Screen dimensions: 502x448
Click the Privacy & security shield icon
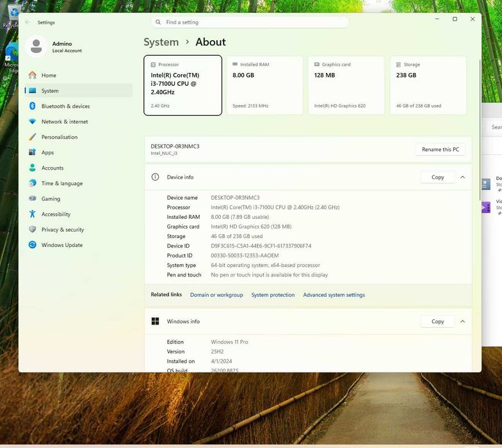pos(32,229)
